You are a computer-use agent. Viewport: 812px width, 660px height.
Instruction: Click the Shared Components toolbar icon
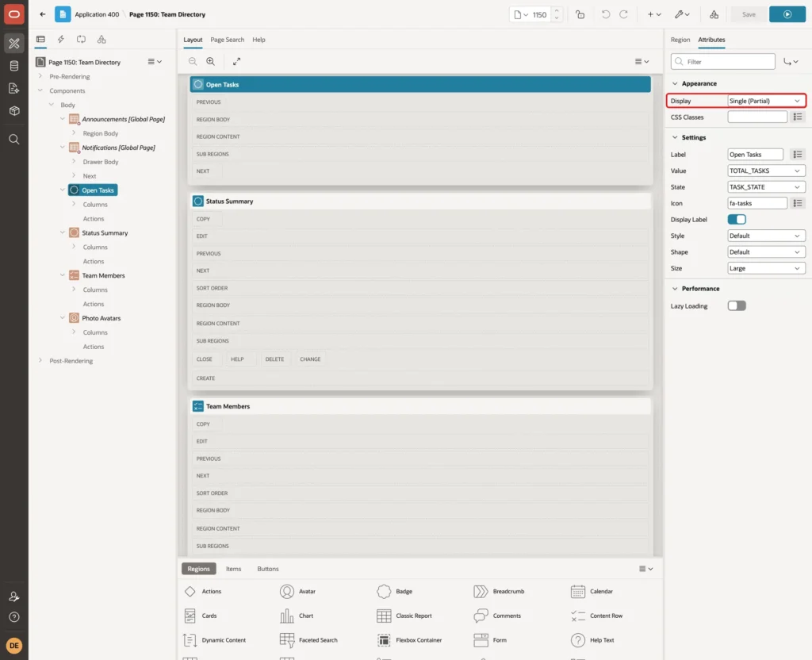pyautogui.click(x=714, y=14)
